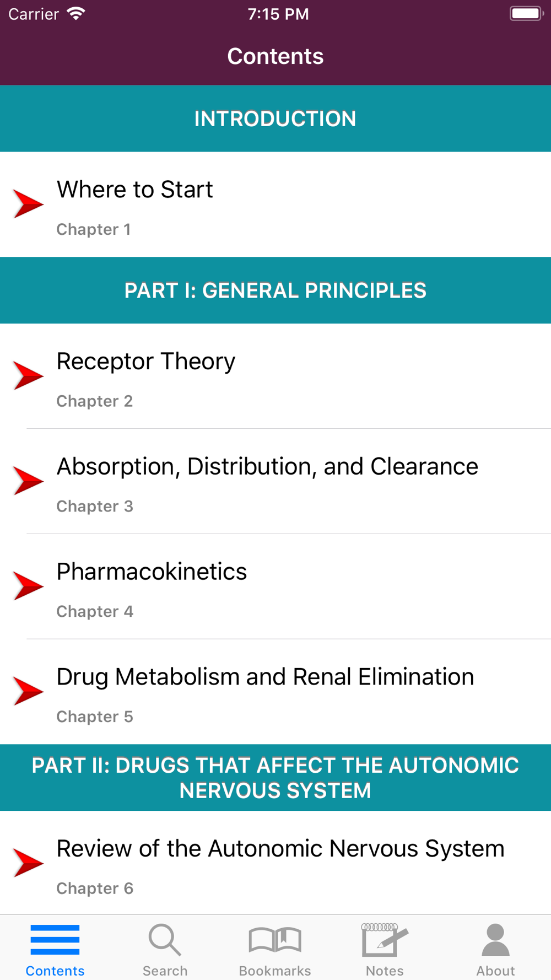Viewport: 551px width, 980px height.
Task: Open Where to Start chapter
Action: (275, 204)
